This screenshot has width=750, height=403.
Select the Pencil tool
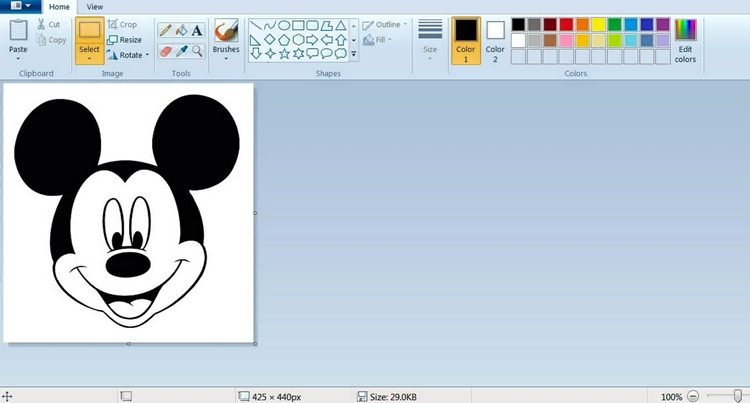pos(164,30)
